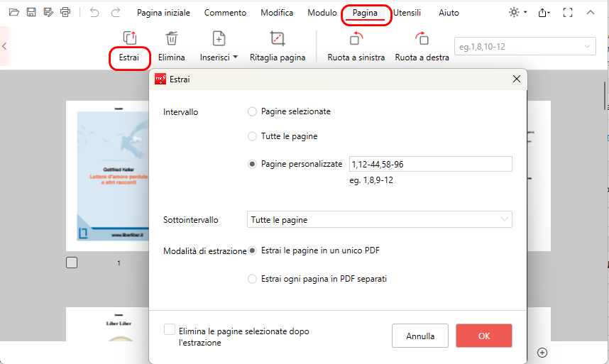The width and height of the screenshot is (609, 364).
Task: Open the Aiuto tab
Action: [449, 13]
